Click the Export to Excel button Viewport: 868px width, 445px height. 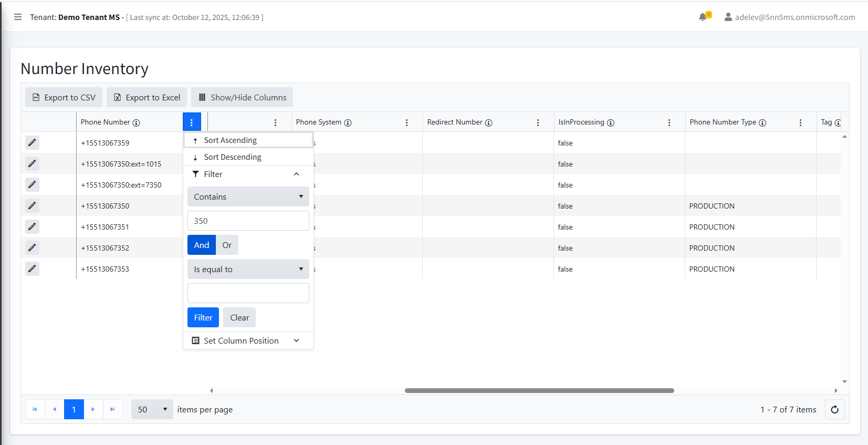click(x=147, y=97)
